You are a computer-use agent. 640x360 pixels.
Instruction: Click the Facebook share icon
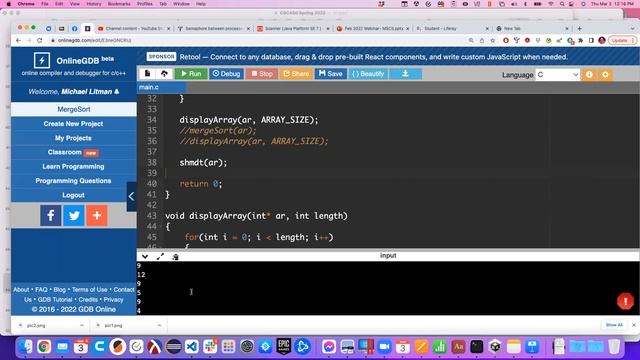[x=51, y=215]
